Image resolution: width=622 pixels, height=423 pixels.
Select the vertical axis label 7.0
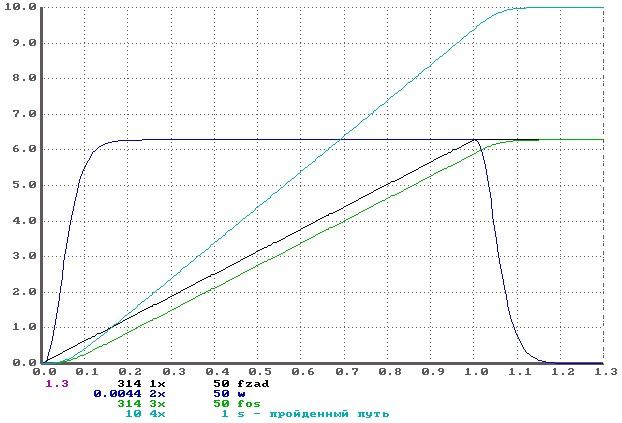[x=24, y=114]
